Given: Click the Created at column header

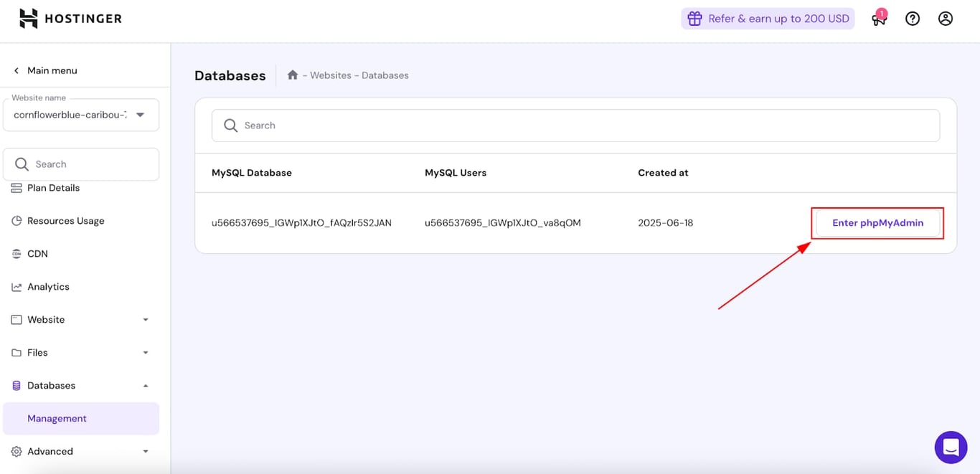Looking at the screenshot, I should [663, 173].
